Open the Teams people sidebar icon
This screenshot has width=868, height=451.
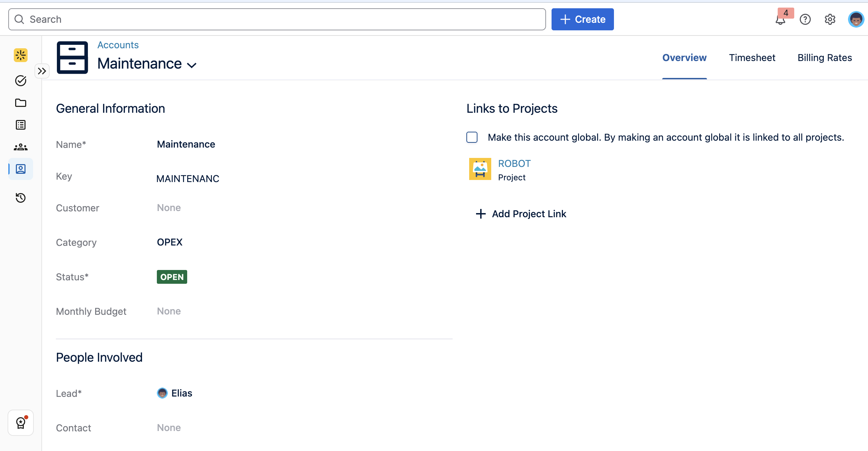(21, 147)
